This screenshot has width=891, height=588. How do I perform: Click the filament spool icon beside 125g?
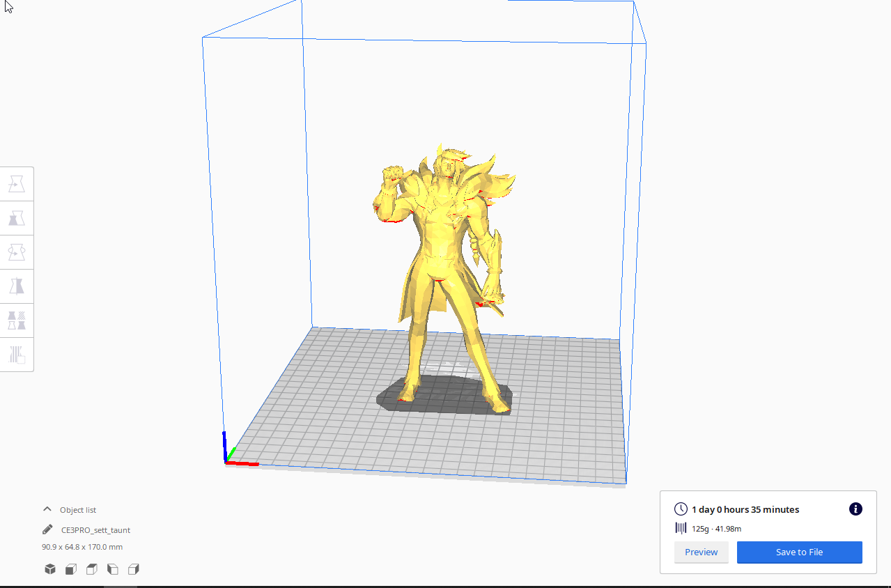coord(681,529)
